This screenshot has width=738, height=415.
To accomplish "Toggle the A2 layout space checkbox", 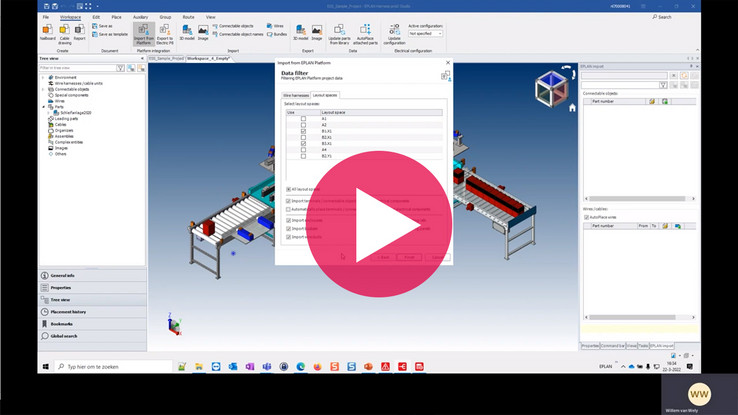I will tap(303, 125).
